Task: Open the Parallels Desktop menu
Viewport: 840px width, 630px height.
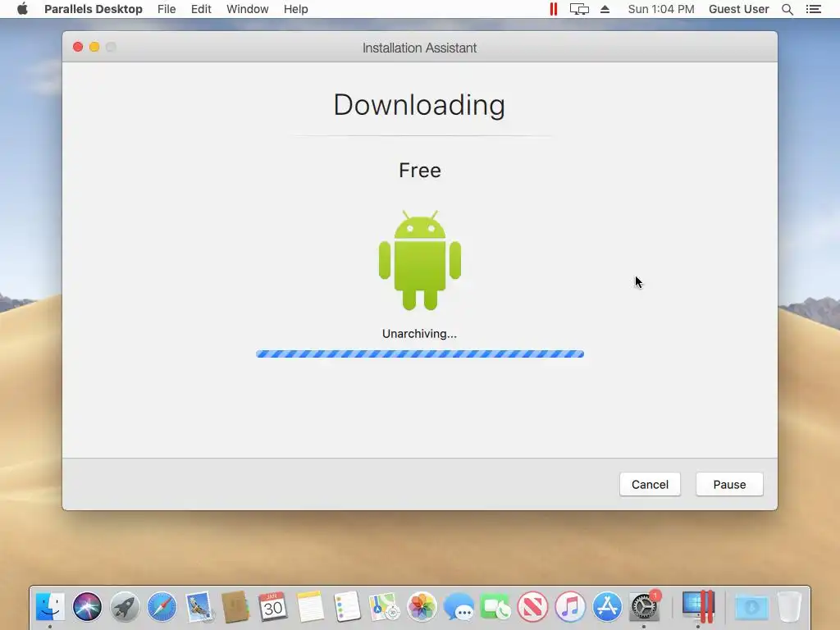Action: (x=94, y=9)
